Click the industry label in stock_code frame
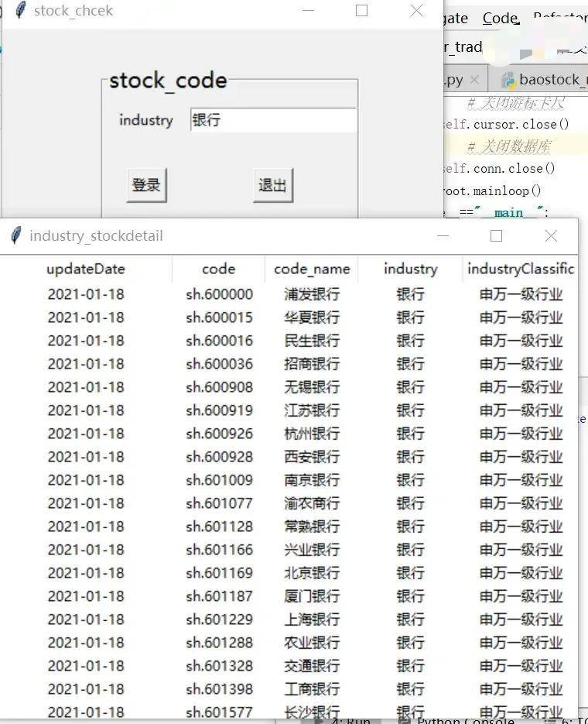This screenshot has height=724, width=588. tap(146, 120)
